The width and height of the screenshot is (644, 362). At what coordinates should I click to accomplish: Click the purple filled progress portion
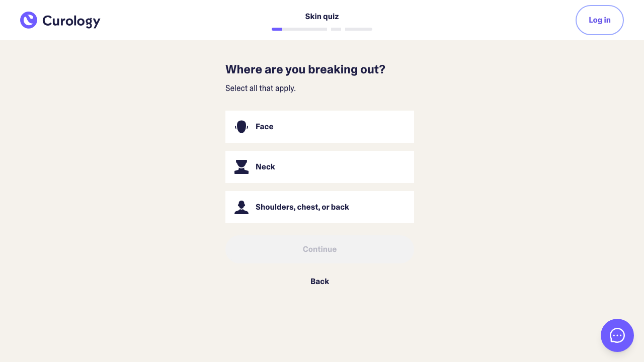277,29
